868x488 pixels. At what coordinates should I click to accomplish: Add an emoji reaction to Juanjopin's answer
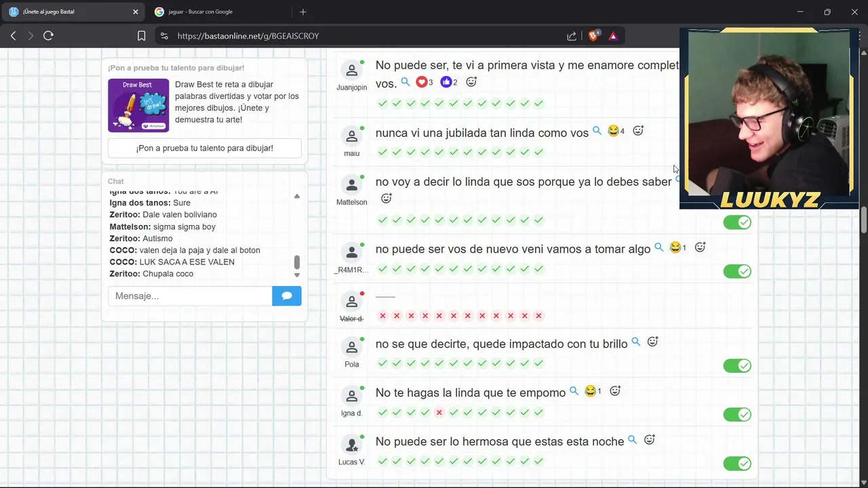click(471, 82)
